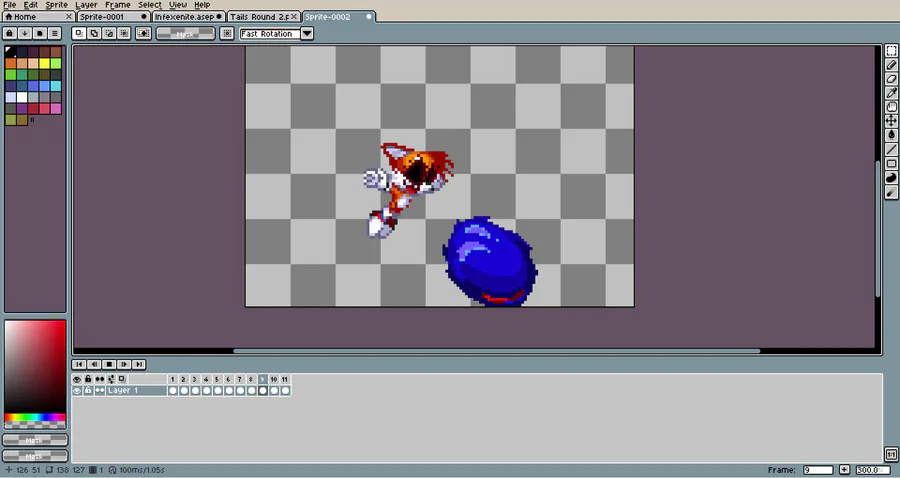Choose the replace selection mode icon

tap(79, 33)
